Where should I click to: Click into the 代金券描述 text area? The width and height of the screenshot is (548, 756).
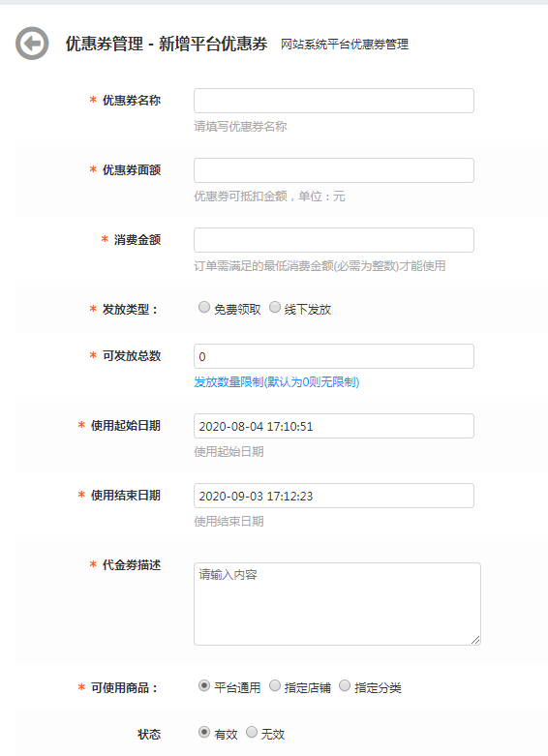coord(337,604)
